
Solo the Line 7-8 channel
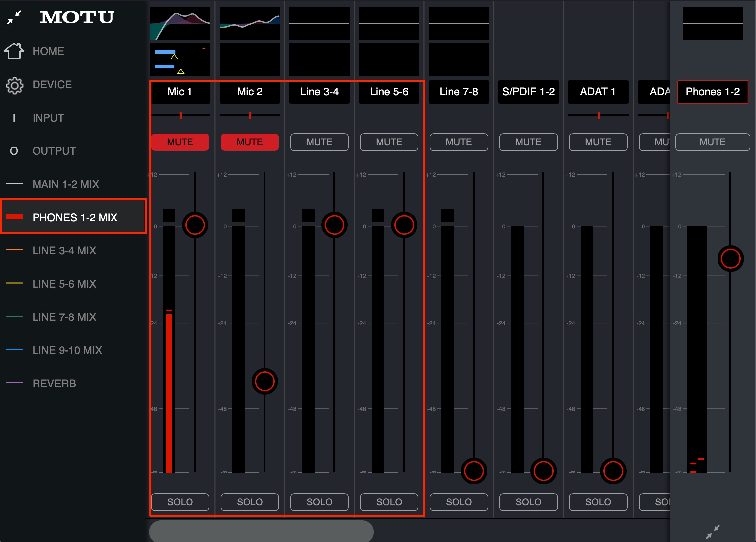click(459, 502)
